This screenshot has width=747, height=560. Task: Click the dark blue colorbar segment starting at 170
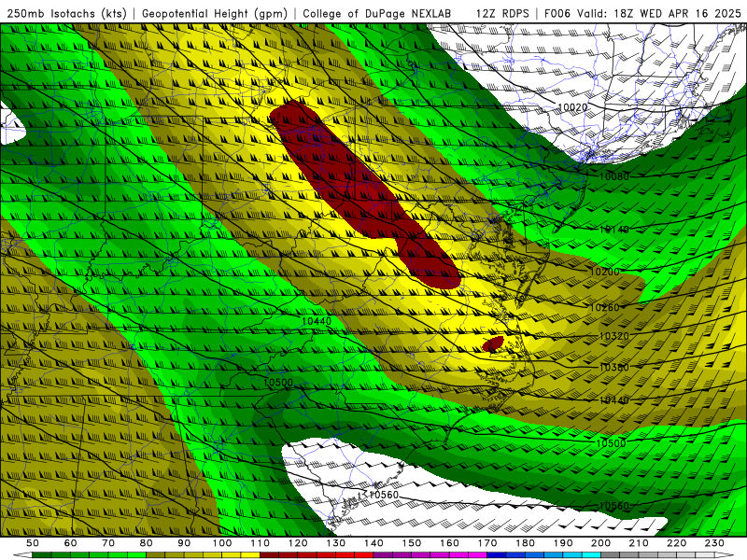coord(497,555)
